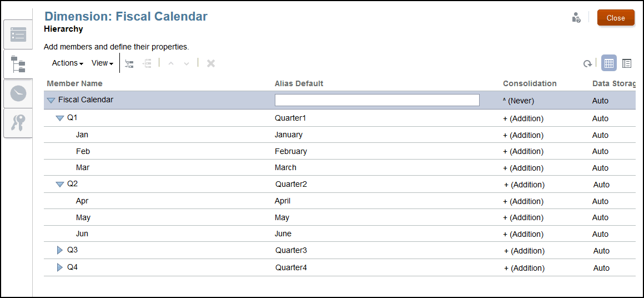644x298 pixels.
Task: Switch to the grid view layout
Action: tap(609, 63)
